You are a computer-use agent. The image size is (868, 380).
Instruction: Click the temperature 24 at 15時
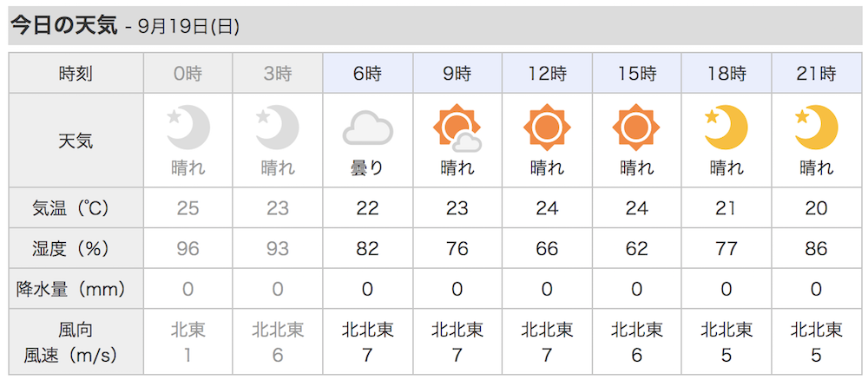[636, 208]
